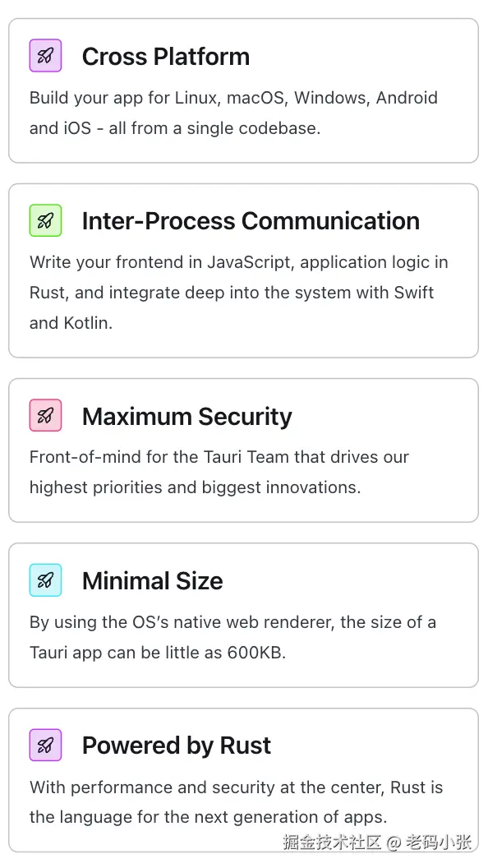Click the text mentioning 600KB app size
Screen dimensions: 488x868
coord(232,637)
